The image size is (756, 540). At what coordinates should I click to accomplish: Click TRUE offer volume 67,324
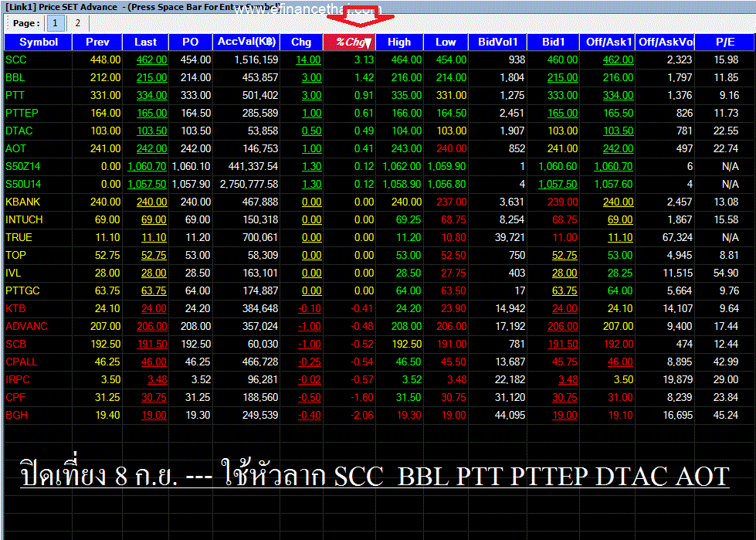click(677, 238)
